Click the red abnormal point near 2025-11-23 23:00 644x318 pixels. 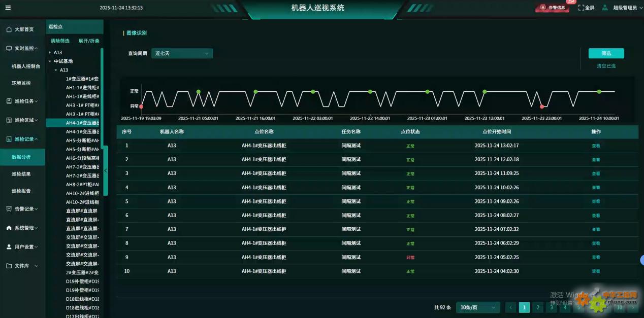pyautogui.click(x=542, y=107)
